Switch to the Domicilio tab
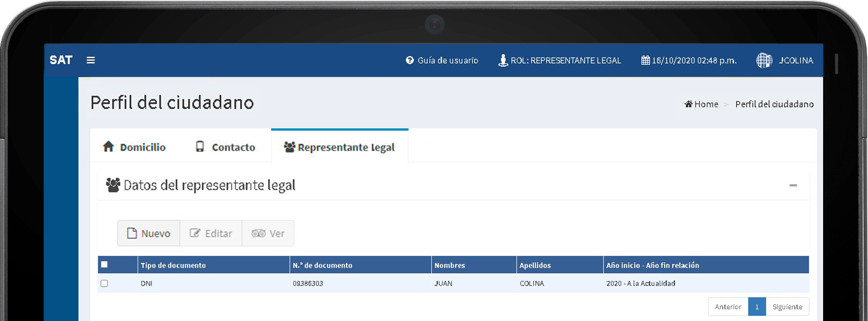 tap(133, 147)
